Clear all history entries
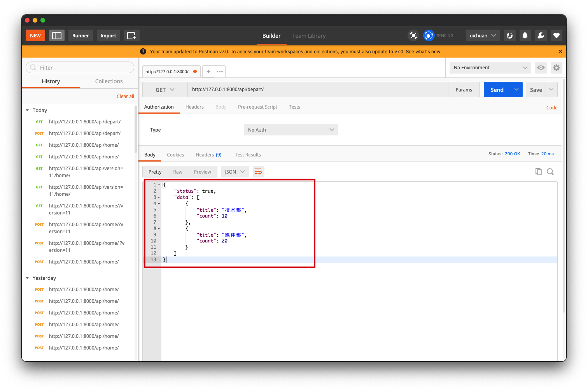 click(125, 97)
